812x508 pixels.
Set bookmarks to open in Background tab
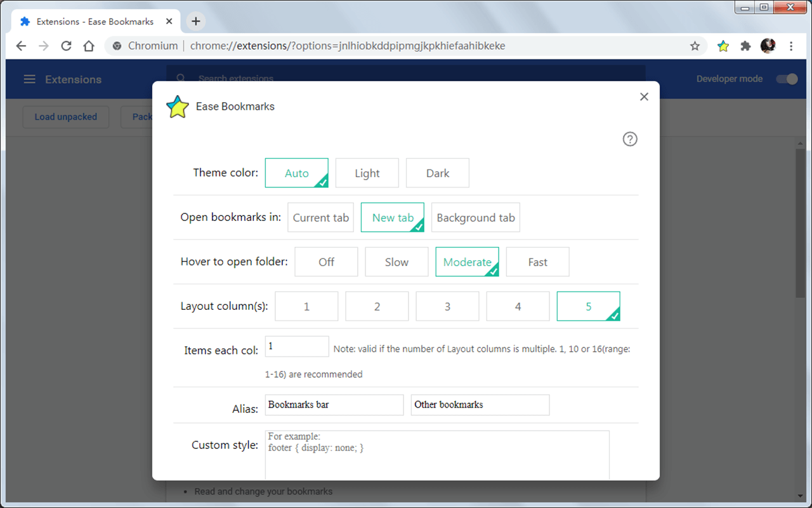[476, 217]
